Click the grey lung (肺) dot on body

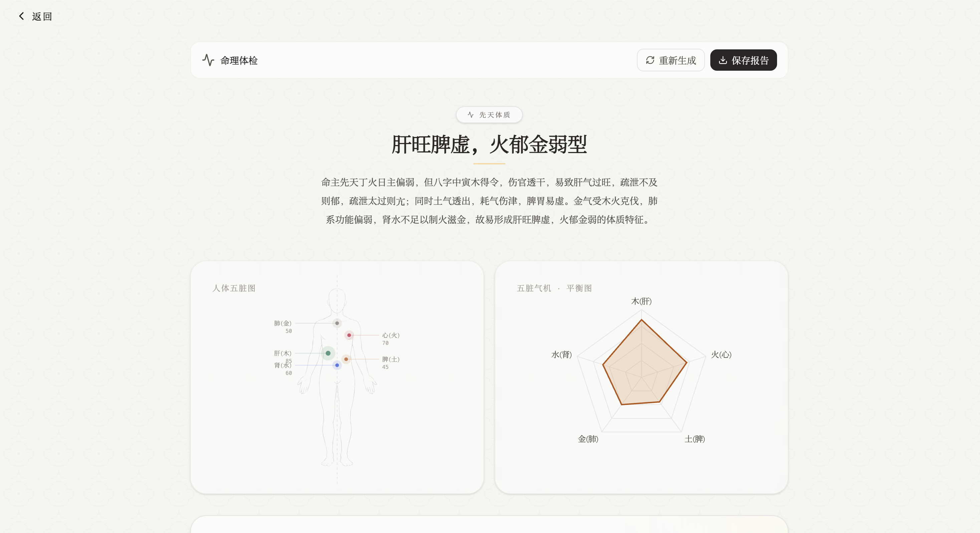(x=337, y=323)
